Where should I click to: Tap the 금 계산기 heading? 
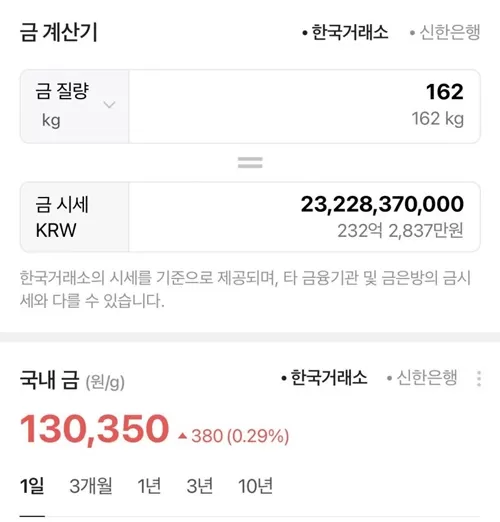(59, 33)
